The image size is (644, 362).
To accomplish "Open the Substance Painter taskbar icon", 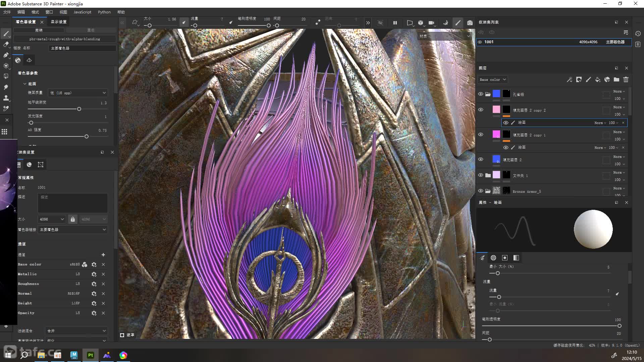I will 90,355.
